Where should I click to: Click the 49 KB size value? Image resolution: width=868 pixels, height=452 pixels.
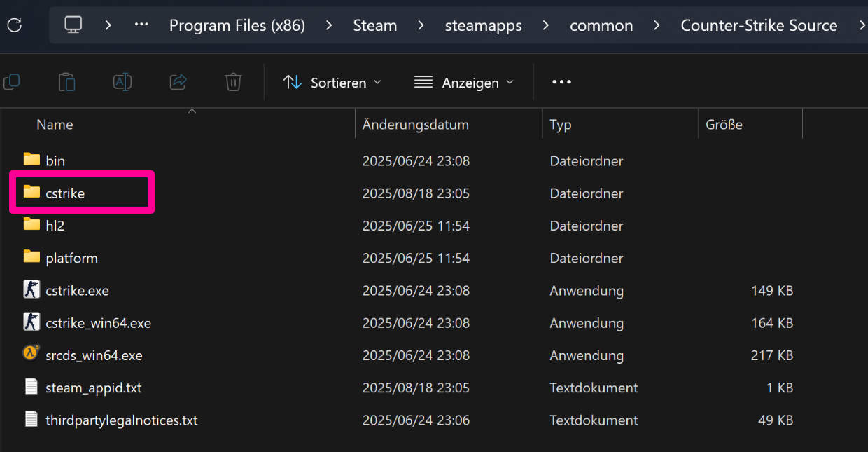[776, 420]
